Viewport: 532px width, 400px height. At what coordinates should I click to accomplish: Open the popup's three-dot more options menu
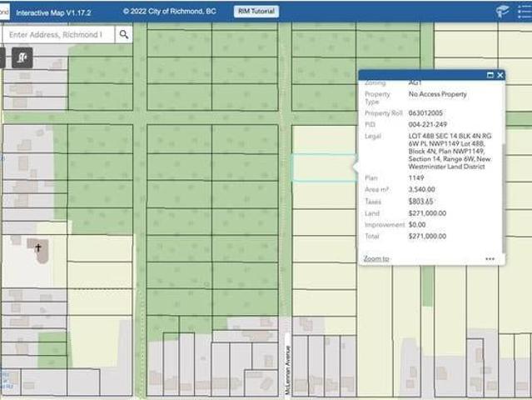pos(490,259)
